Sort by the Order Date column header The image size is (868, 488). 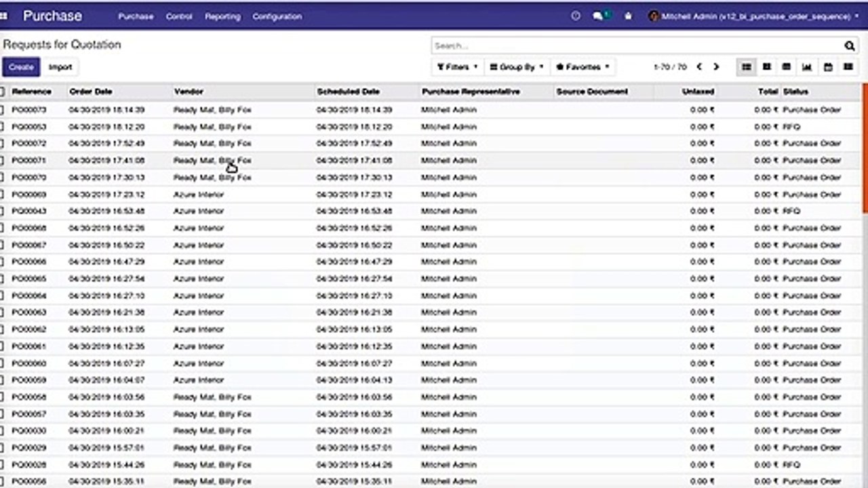[x=90, y=91]
